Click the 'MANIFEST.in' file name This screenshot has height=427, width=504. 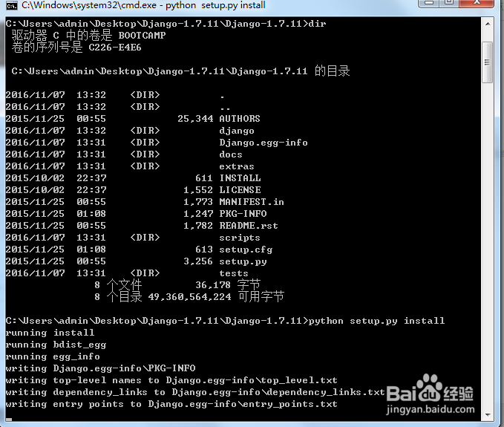pos(252,202)
